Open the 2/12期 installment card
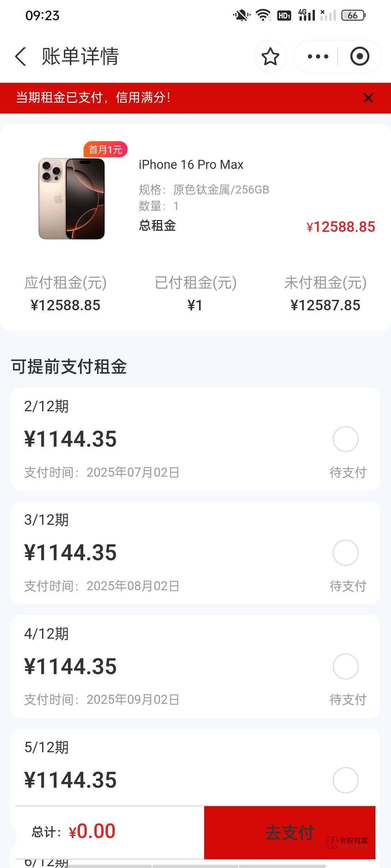The image size is (391, 868). click(181, 439)
